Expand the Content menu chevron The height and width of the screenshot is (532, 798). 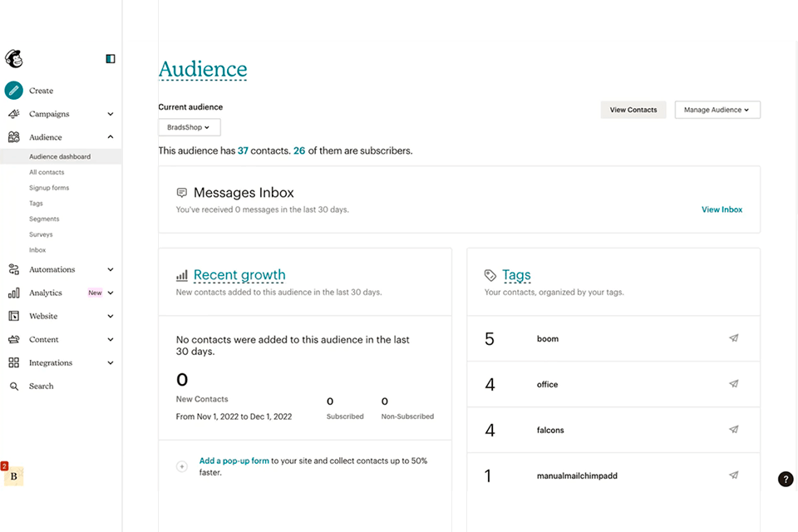tap(111, 339)
